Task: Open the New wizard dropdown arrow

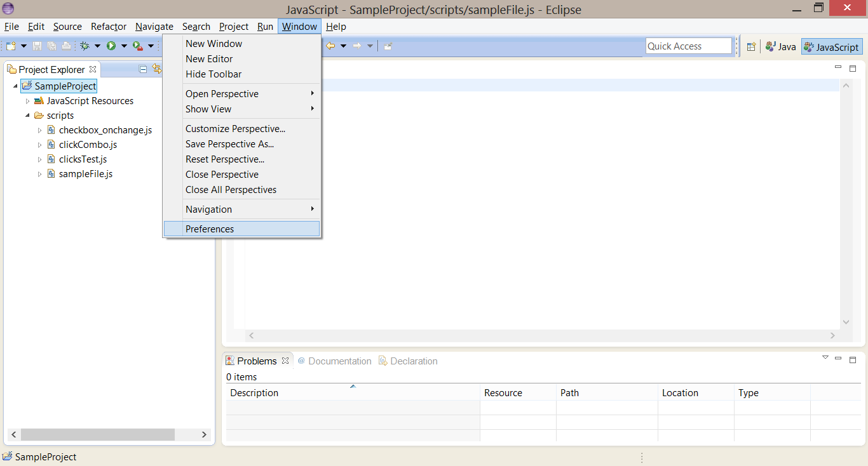Action: (x=24, y=46)
